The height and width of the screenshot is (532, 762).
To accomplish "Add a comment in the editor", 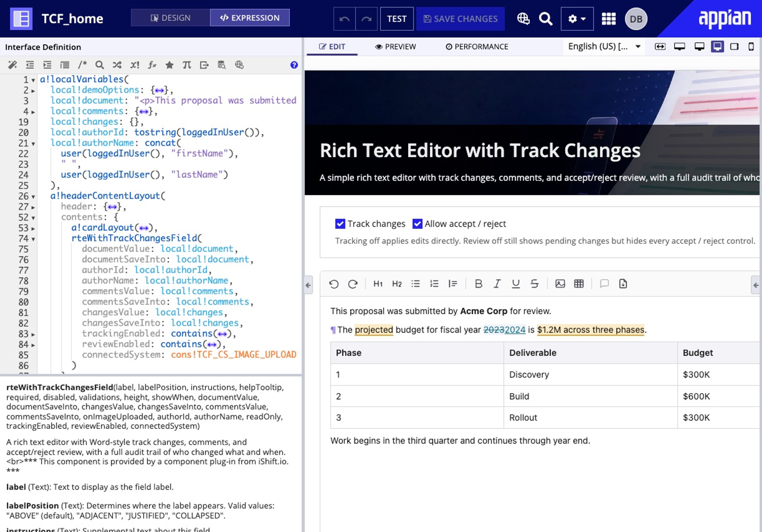I will pyautogui.click(x=604, y=284).
